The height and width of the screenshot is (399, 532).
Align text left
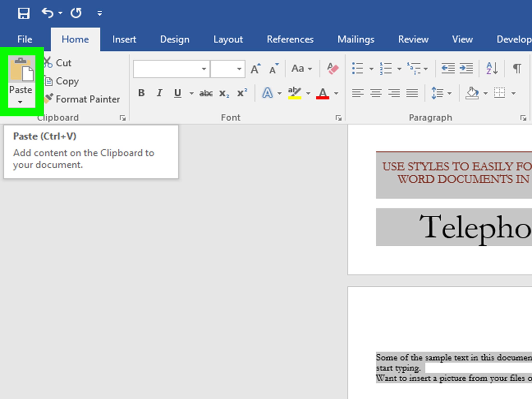pyautogui.click(x=358, y=93)
